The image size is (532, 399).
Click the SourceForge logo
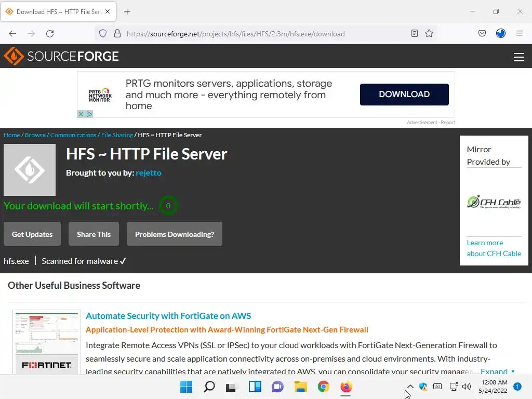click(x=61, y=56)
